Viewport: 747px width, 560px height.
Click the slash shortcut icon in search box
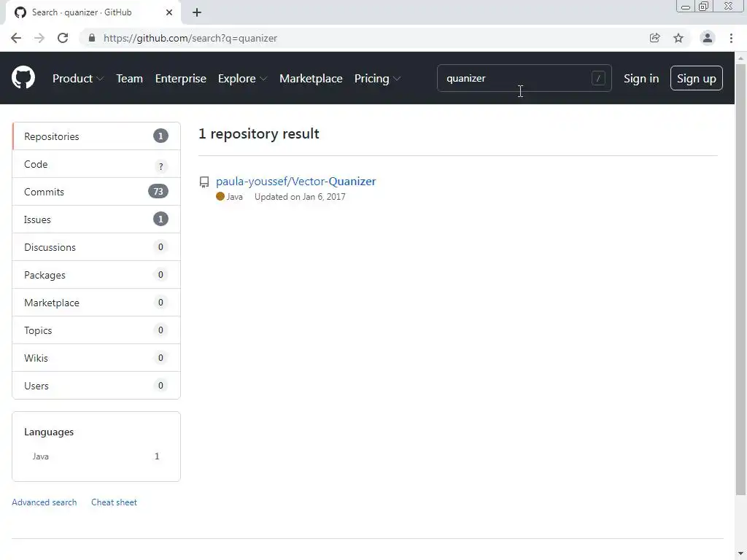598,78
